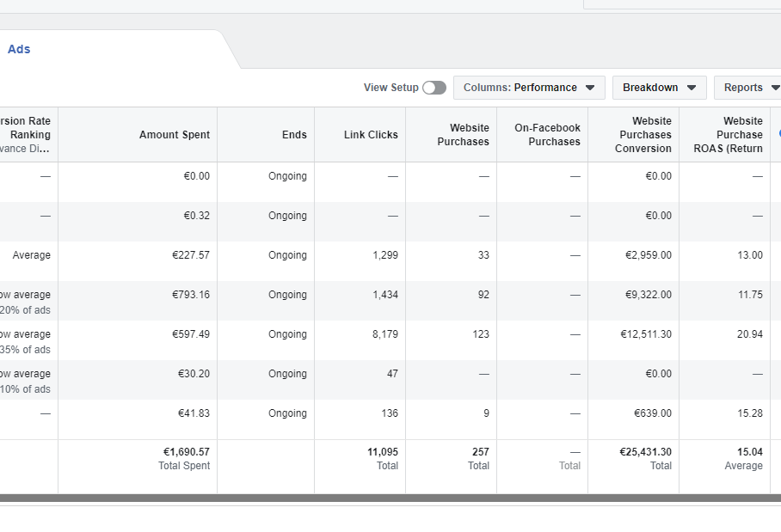Click the €12,511.30 conversion value cell
Screen dimensions: 781x532
(x=645, y=334)
